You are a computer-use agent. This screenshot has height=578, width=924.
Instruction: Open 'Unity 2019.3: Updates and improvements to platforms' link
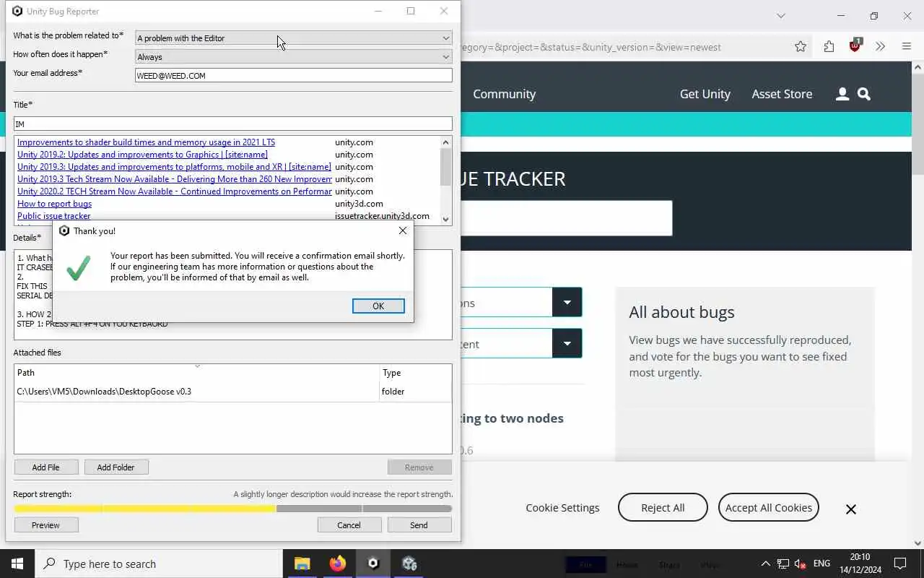174,167
